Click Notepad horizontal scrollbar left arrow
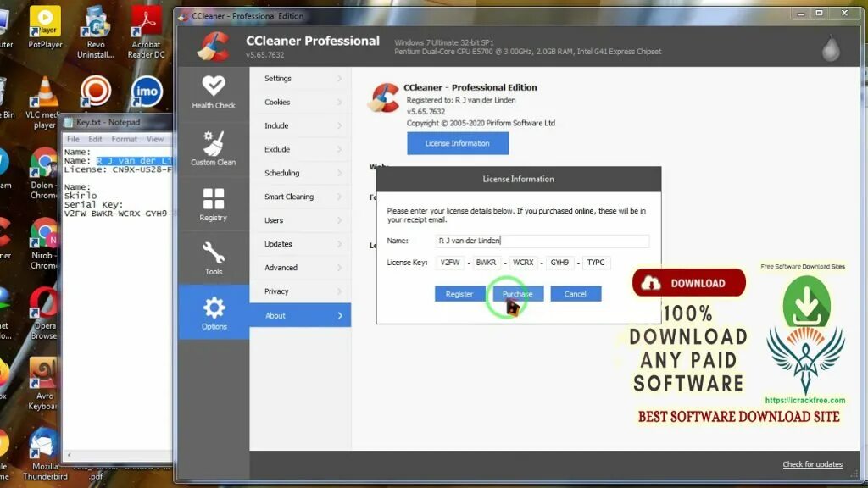 [x=70, y=455]
